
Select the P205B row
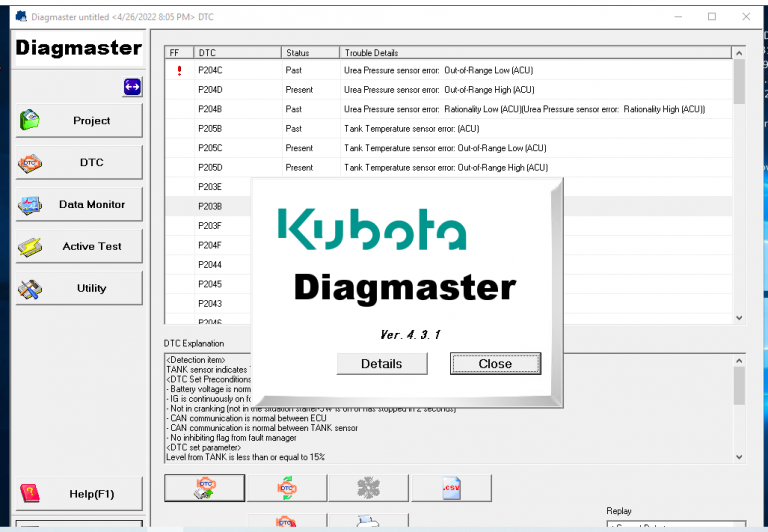pyautogui.click(x=449, y=128)
